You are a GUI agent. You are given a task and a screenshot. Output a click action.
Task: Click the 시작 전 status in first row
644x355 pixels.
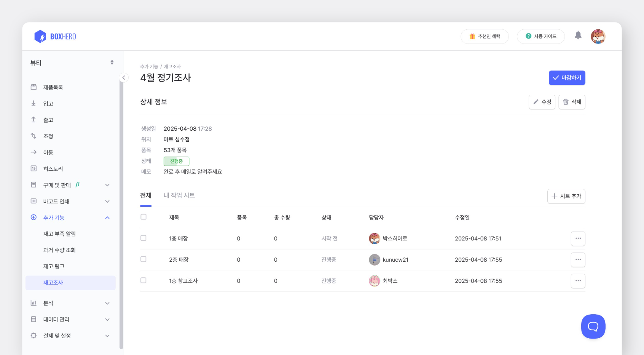[x=329, y=238]
